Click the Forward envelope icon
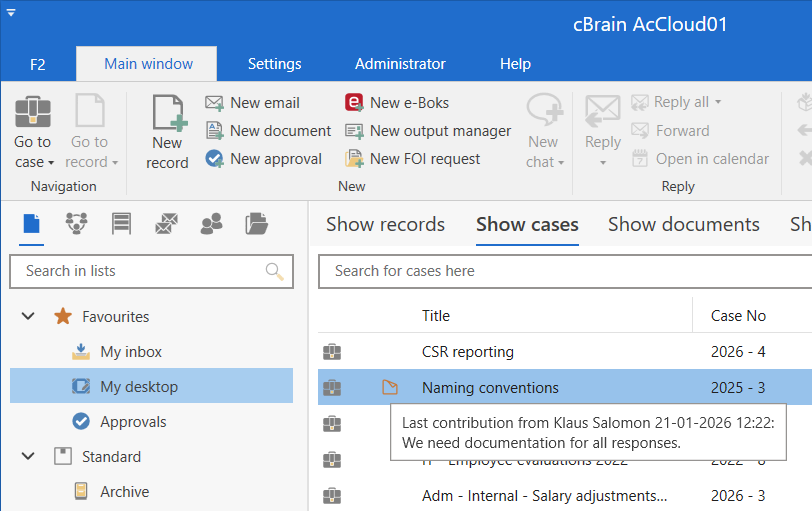 [x=640, y=130]
